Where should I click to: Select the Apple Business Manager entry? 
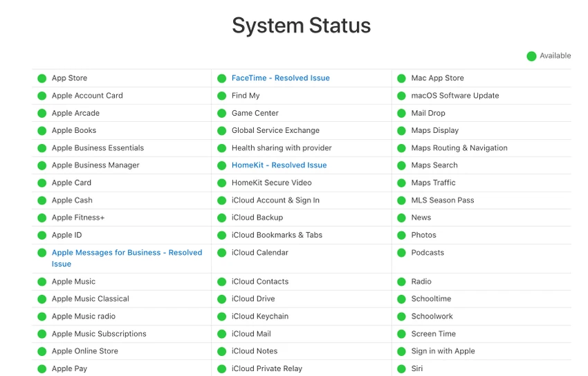[95, 165]
